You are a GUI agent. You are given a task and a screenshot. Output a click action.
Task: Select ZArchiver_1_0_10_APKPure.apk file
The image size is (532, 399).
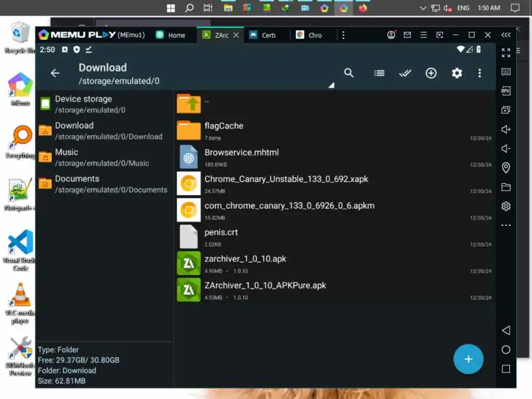(x=334, y=290)
